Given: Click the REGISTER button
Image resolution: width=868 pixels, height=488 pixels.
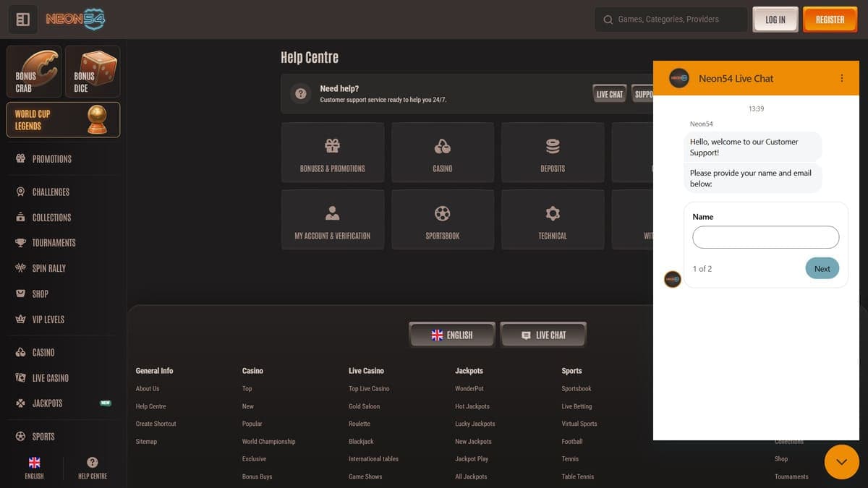Looking at the screenshot, I should tap(830, 20).
